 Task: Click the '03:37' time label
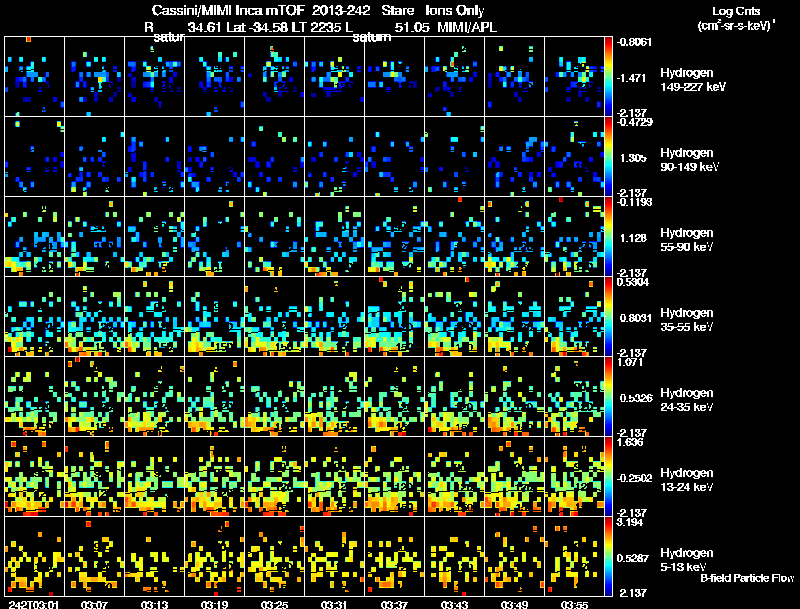click(x=394, y=604)
